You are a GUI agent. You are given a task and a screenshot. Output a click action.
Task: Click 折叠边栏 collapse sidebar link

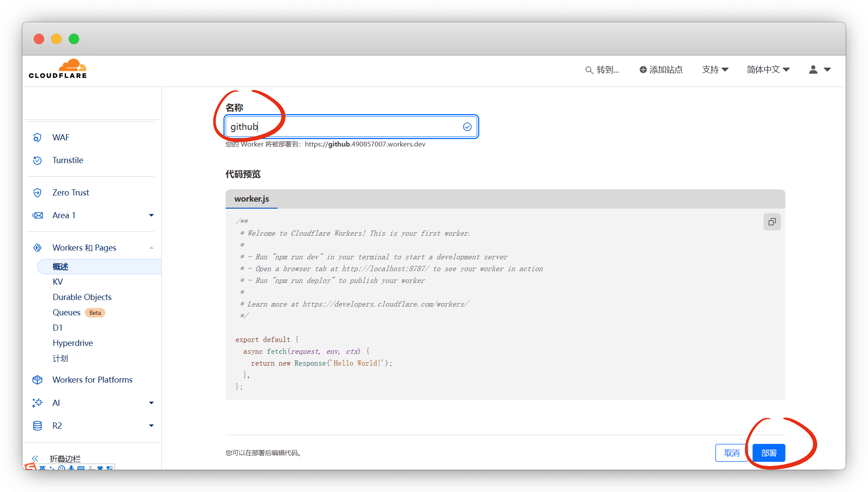click(x=65, y=458)
